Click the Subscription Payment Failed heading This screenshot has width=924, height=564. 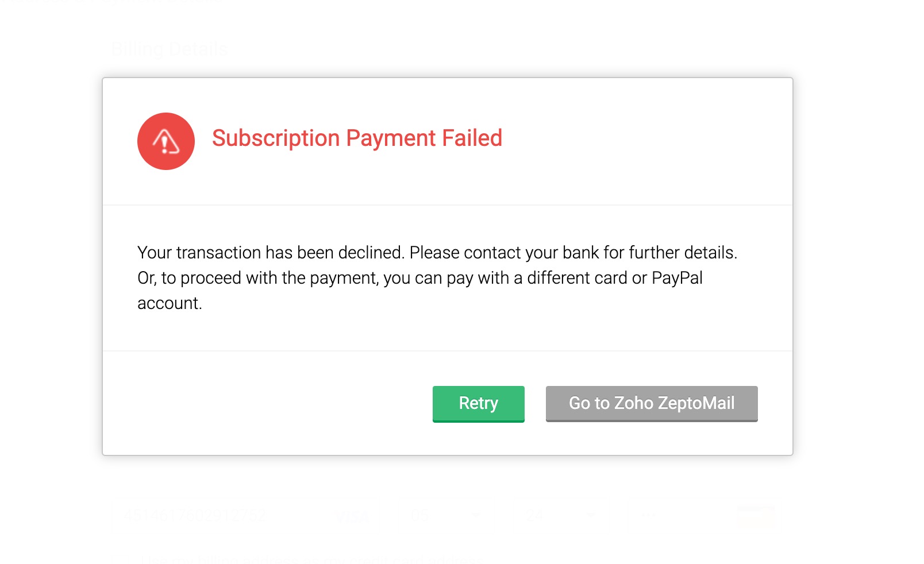[357, 138]
